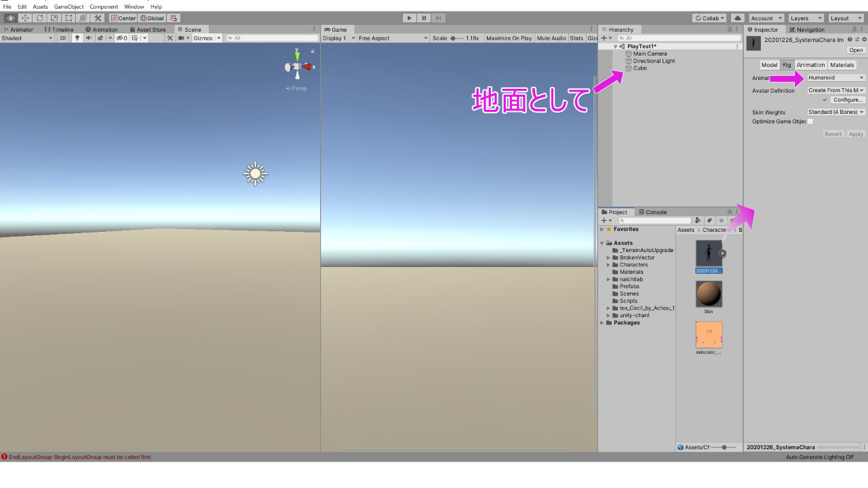Open the GameObject menu

(x=68, y=7)
